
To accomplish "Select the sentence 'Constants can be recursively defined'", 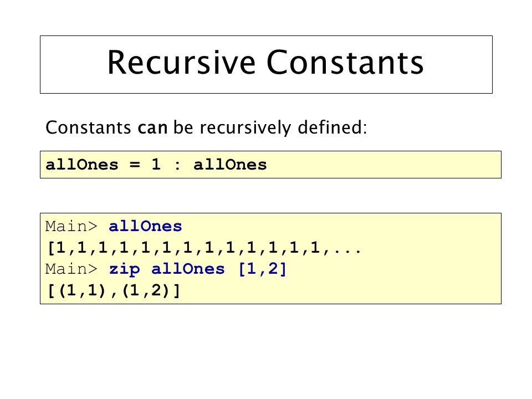I will [206, 128].
